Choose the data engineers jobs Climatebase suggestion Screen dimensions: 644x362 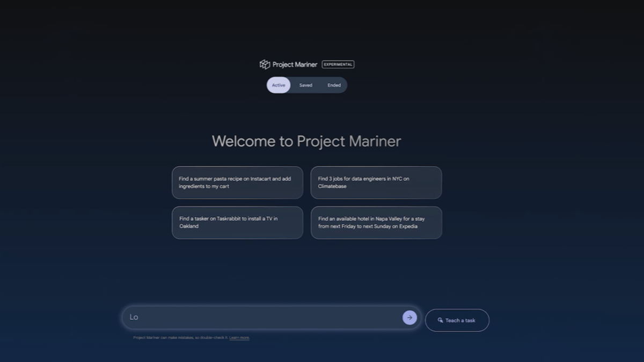[376, 182]
